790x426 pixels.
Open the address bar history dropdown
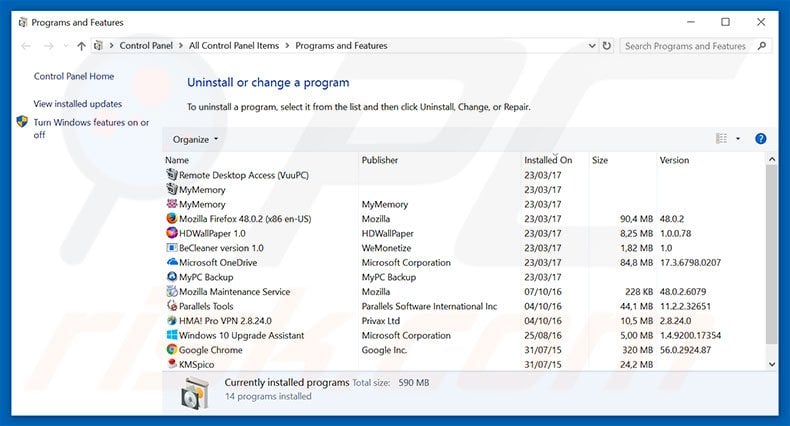coord(592,46)
